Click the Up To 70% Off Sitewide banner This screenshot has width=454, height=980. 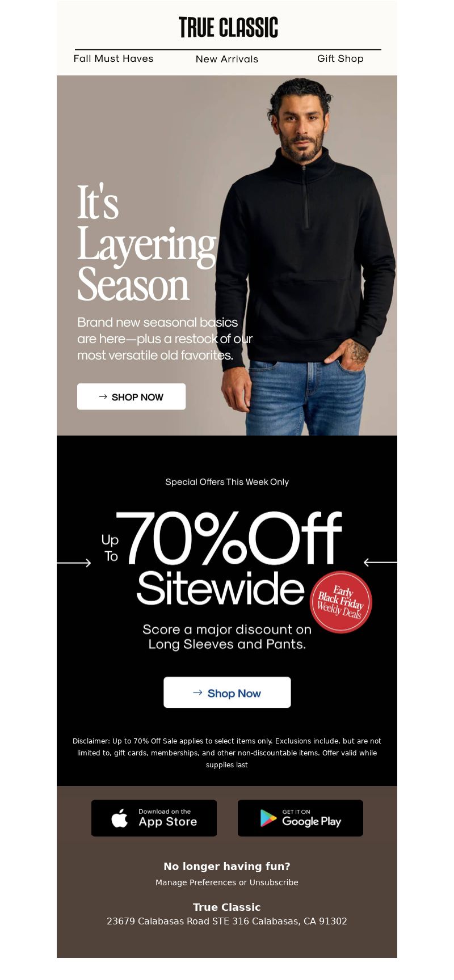[222, 558]
